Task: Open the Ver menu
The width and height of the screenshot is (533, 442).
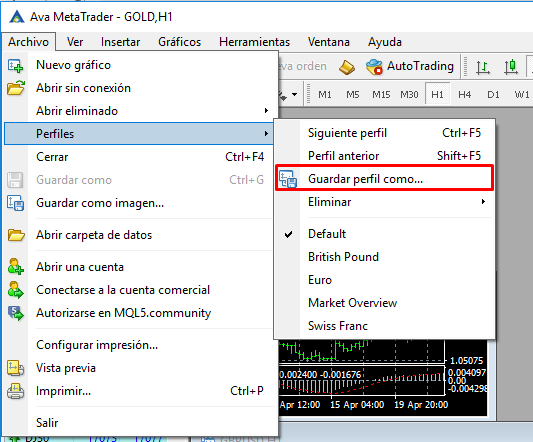Action: point(75,42)
